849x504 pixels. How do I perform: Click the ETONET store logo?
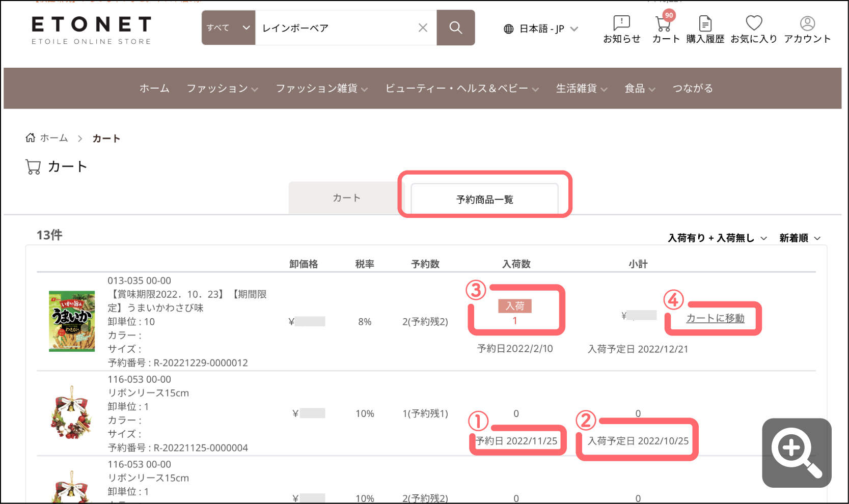91,30
